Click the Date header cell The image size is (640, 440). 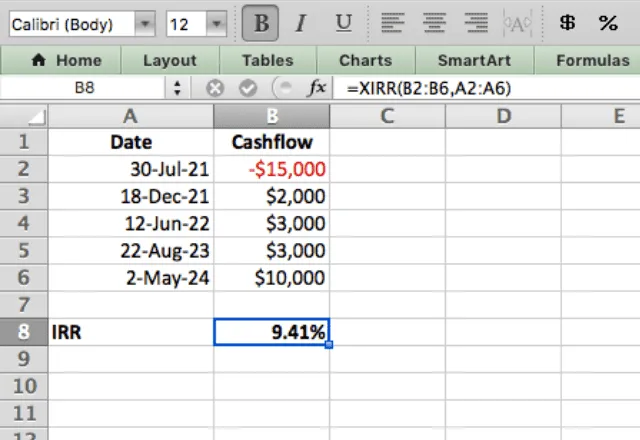[x=131, y=142]
